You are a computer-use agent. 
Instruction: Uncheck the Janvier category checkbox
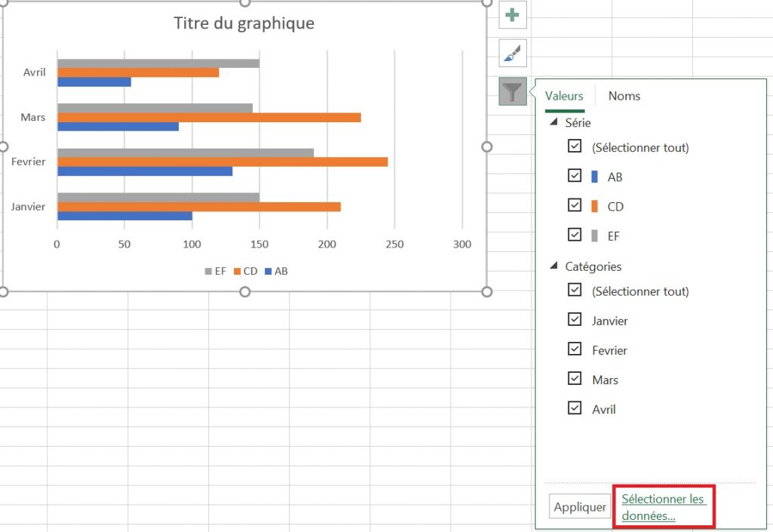pos(574,320)
